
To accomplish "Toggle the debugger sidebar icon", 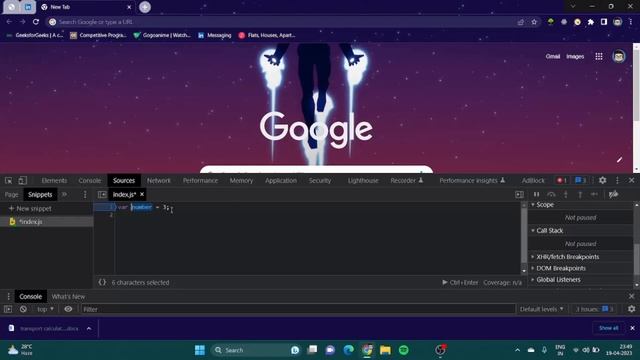I will pos(519,195).
